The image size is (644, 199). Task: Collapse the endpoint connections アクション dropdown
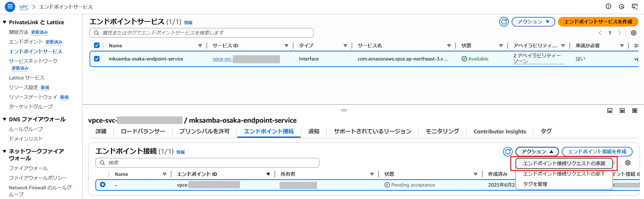(537, 152)
